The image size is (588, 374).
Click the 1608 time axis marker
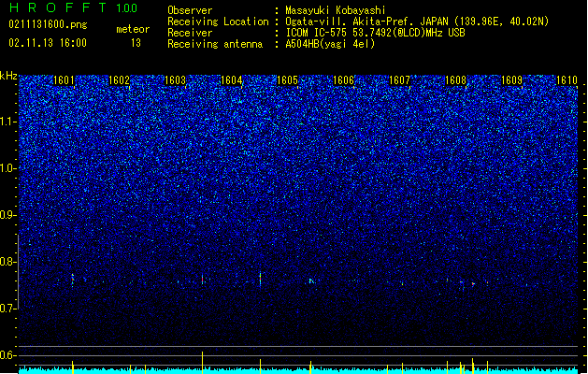click(455, 80)
